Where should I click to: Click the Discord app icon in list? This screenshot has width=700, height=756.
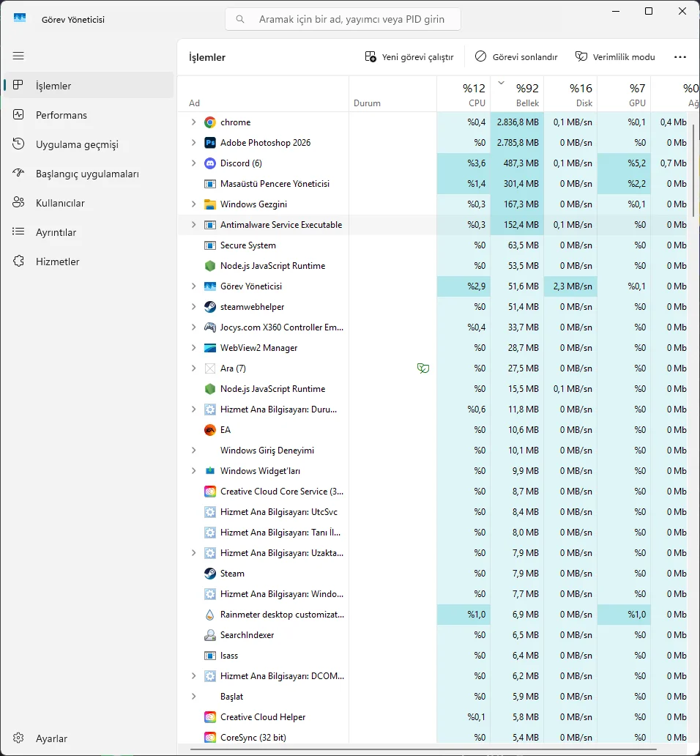(x=210, y=163)
